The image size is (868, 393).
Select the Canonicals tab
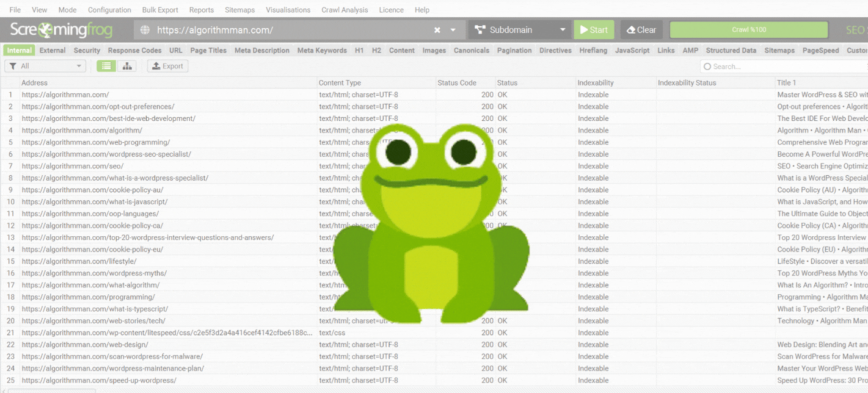click(472, 51)
